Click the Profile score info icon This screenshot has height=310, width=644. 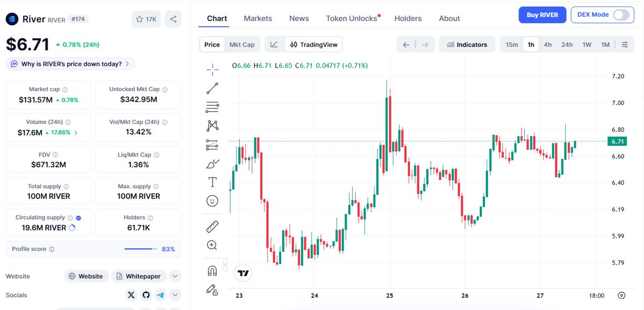(52, 249)
